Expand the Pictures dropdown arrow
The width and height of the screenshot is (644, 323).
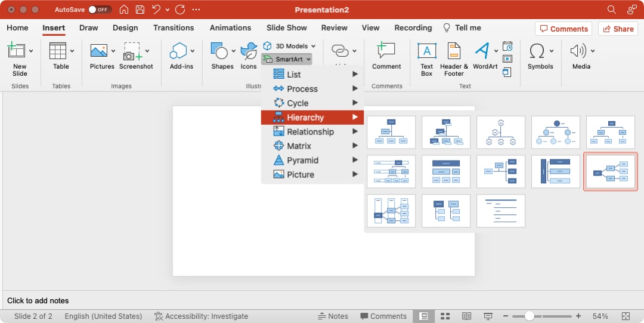coord(113,51)
